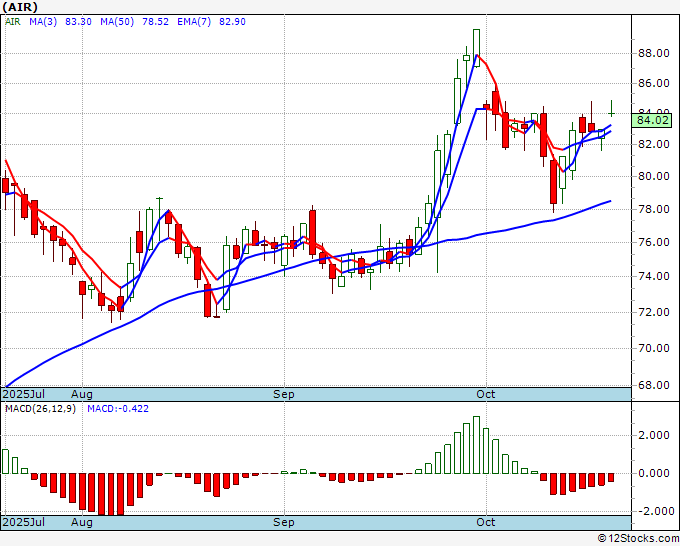Select the MA(3) legend label

43,22
